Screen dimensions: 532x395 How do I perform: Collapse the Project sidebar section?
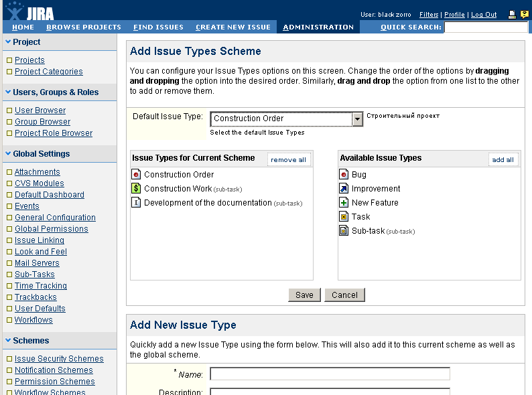click(8, 42)
